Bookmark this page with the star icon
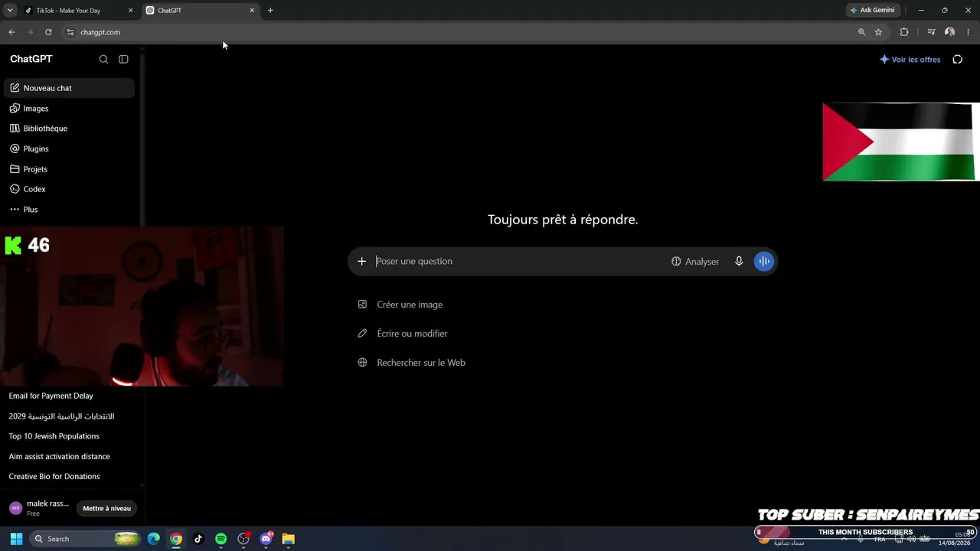The height and width of the screenshot is (551, 980). coord(878,32)
